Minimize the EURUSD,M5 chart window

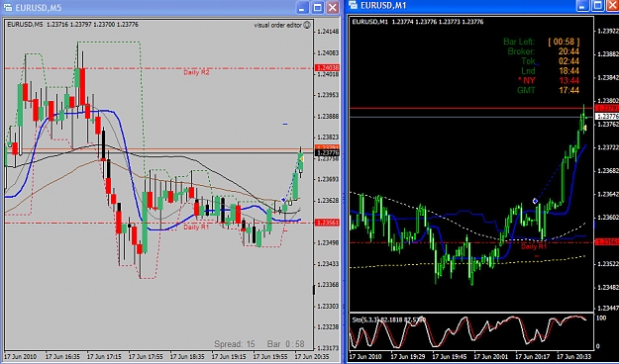pyautogui.click(x=303, y=8)
